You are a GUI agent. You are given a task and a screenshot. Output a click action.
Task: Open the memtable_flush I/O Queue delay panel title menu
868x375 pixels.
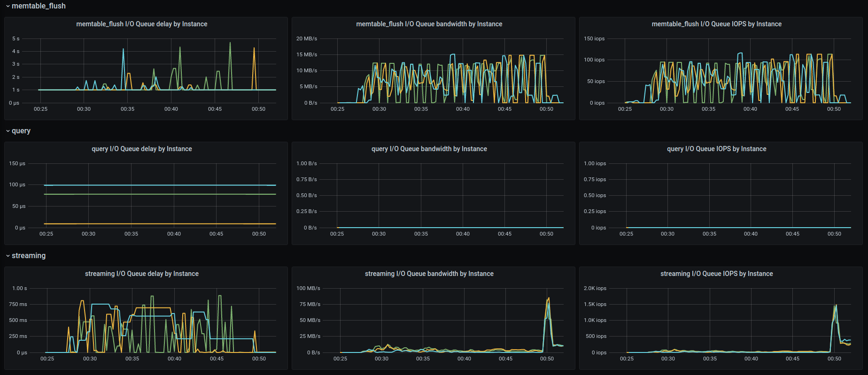tap(142, 24)
